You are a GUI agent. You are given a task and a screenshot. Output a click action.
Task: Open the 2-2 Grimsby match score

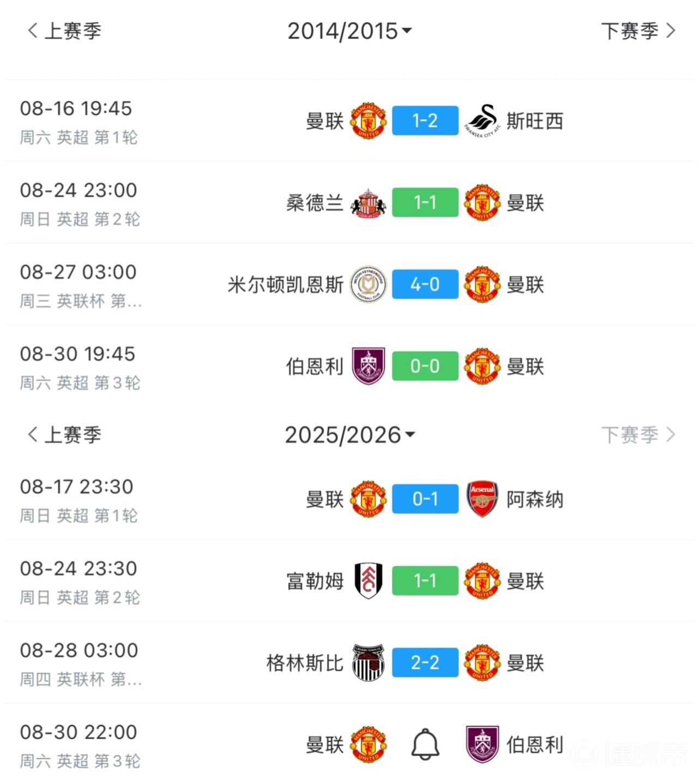point(425,663)
